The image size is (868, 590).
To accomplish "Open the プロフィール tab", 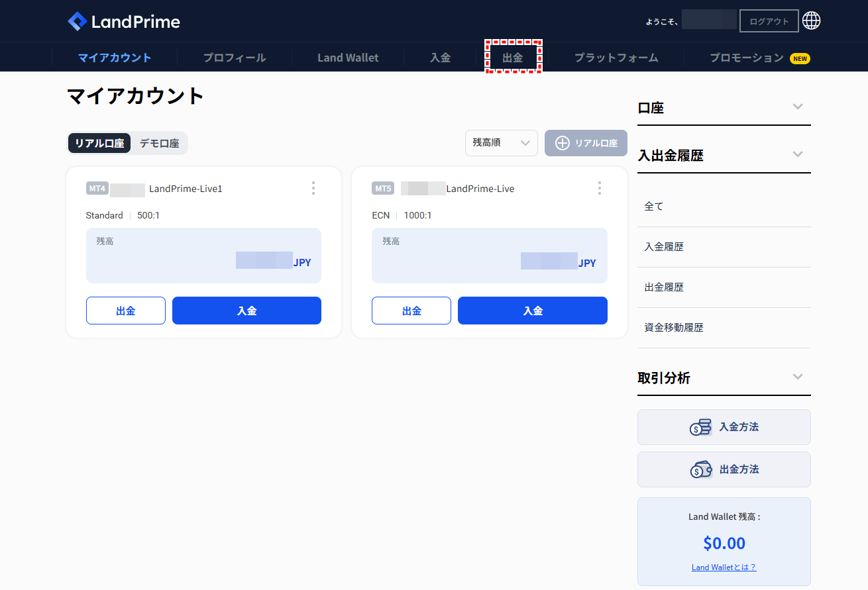I will [x=235, y=58].
